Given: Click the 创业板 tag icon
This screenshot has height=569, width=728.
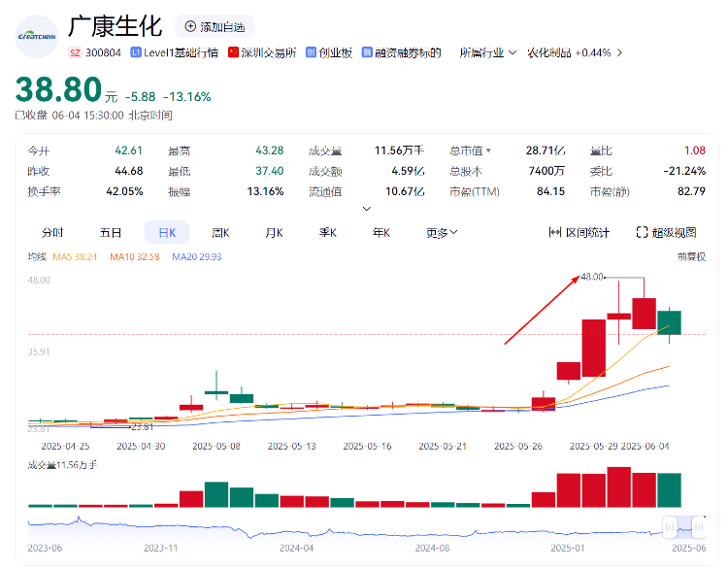Looking at the screenshot, I should (311, 52).
